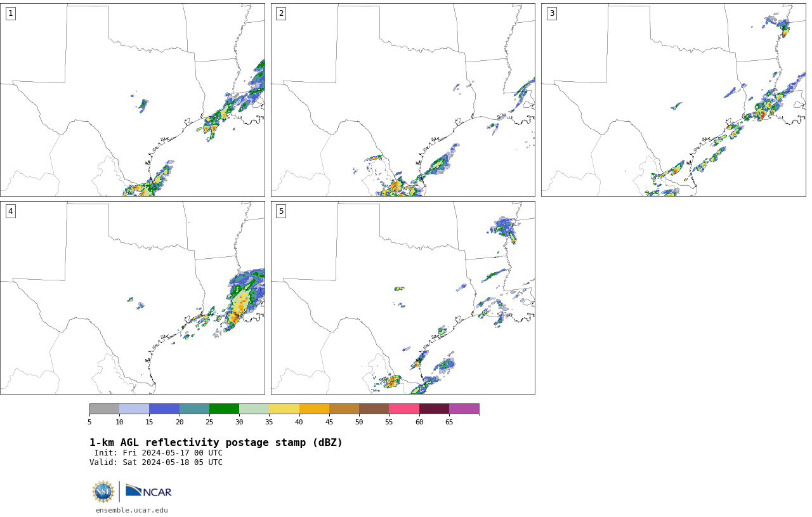Screen dimensions: 812x517
Task: Click the gray 5-10 dBZ color swatch
Action: 104,409
